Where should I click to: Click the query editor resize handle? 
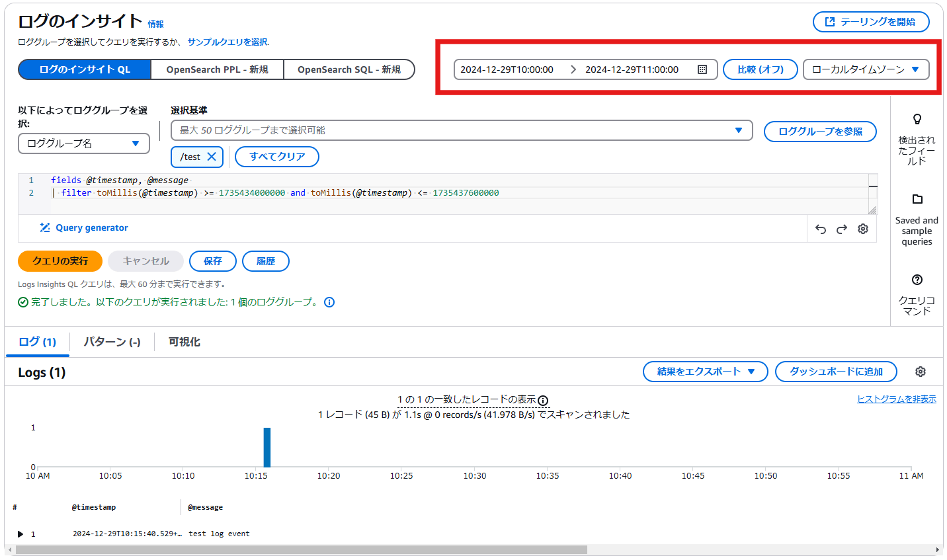click(x=872, y=210)
